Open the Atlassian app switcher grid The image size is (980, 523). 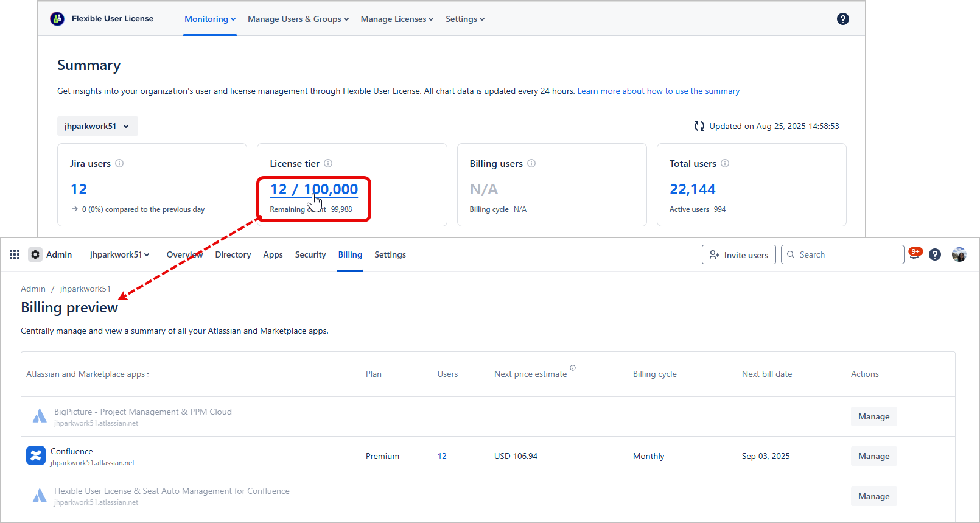pos(15,254)
